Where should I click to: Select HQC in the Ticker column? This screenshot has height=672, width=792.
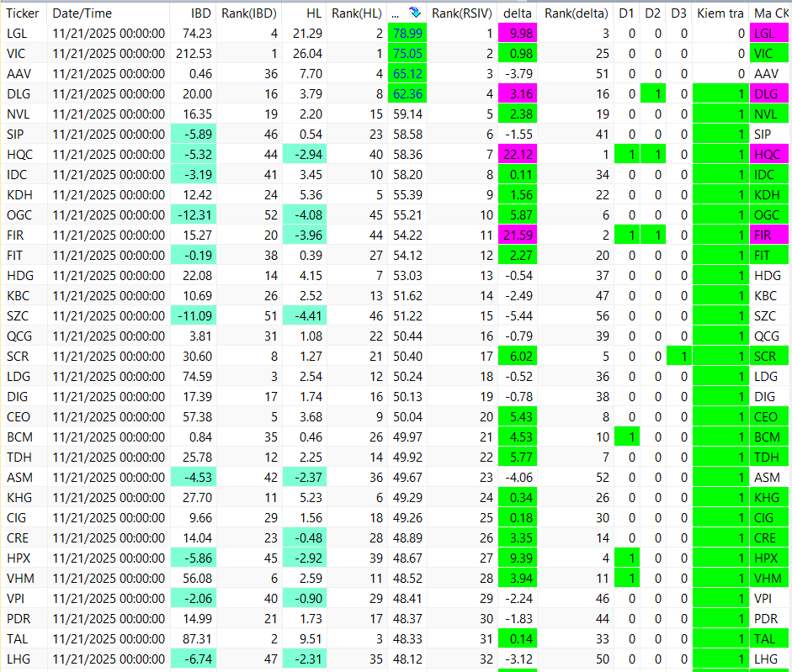click(x=19, y=155)
